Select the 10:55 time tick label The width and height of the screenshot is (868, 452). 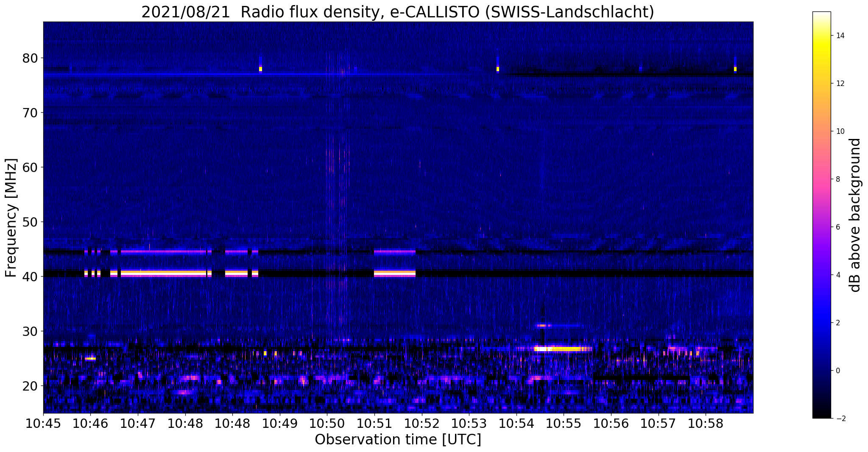coord(564,424)
